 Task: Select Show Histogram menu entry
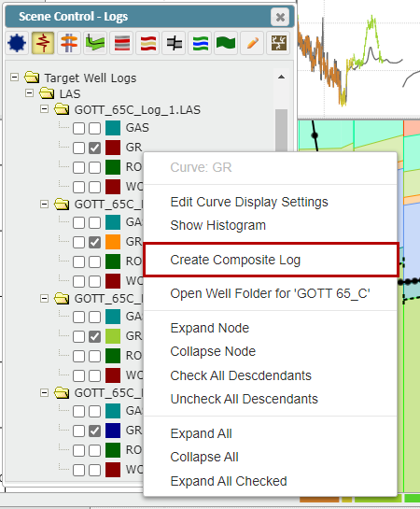coord(218,225)
